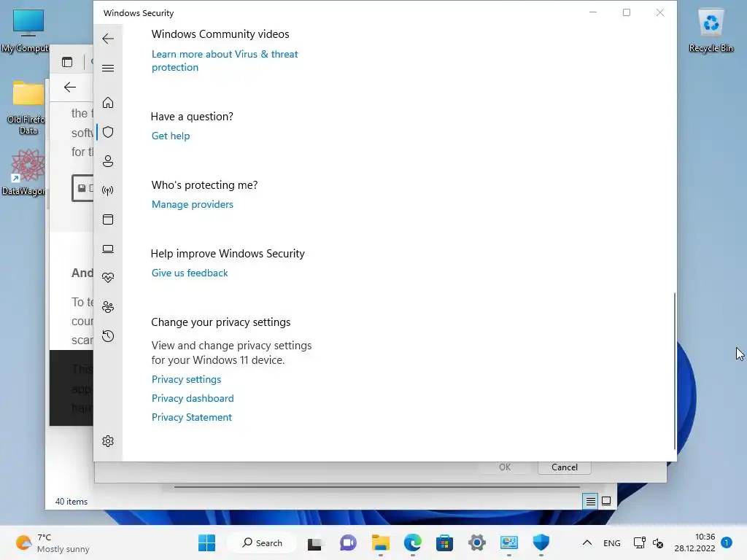Screen dimensions: 747x560
Task: Click the taskbar Search box
Action: click(x=262, y=542)
